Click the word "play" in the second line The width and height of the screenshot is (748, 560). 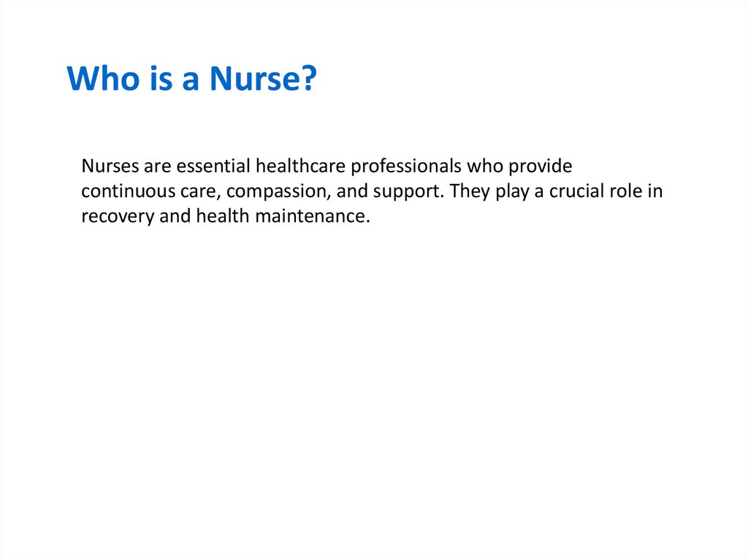(513, 191)
